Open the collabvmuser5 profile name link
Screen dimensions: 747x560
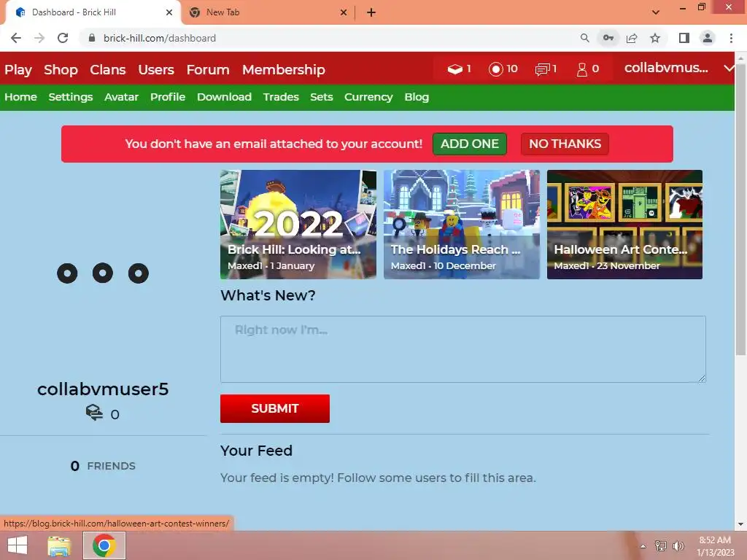103,389
